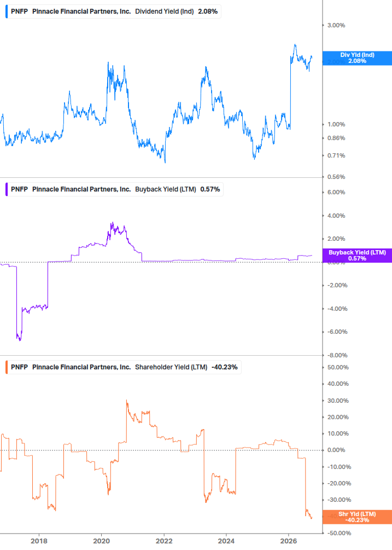Click the 10.00% tick on the shareholder yield axis
Screen dimensions: 392x550
(x=338, y=433)
